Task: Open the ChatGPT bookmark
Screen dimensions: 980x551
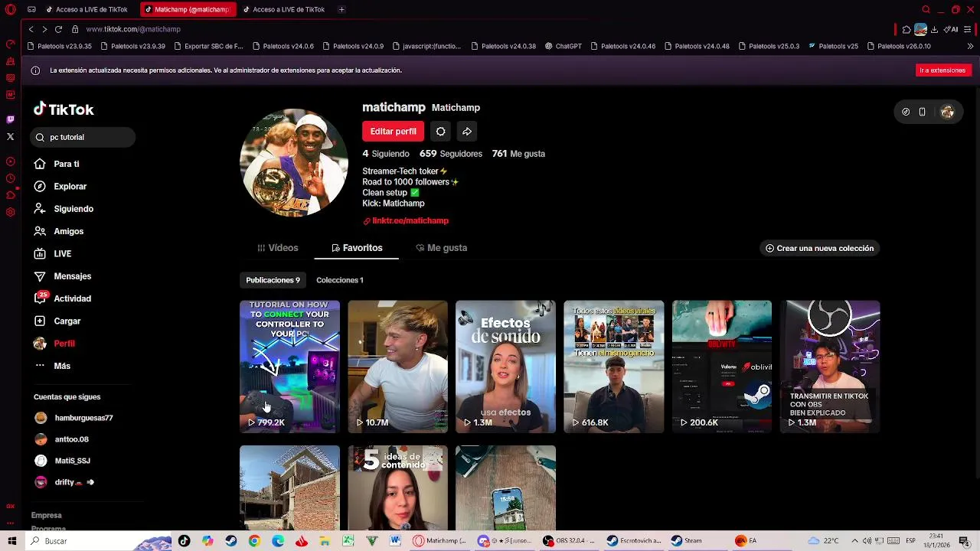Action: pos(563,46)
